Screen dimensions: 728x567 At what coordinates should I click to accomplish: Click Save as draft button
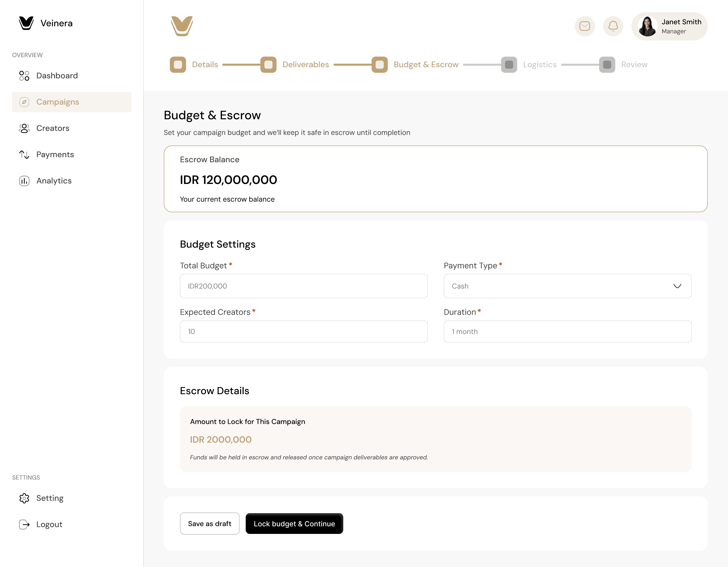pos(209,524)
